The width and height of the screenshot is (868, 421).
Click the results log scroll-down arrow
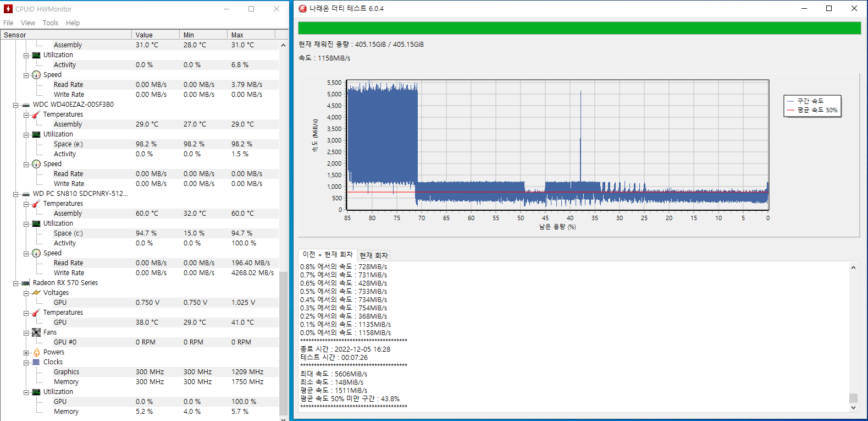(x=853, y=408)
